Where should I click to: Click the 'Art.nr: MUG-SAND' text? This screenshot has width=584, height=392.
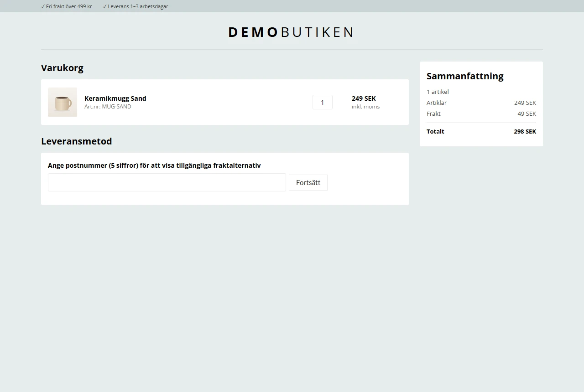[x=108, y=107]
